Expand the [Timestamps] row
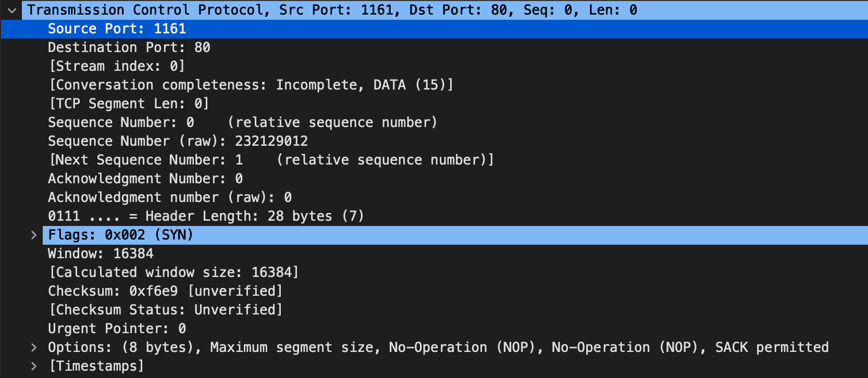This screenshot has width=868, height=378. click(34, 366)
